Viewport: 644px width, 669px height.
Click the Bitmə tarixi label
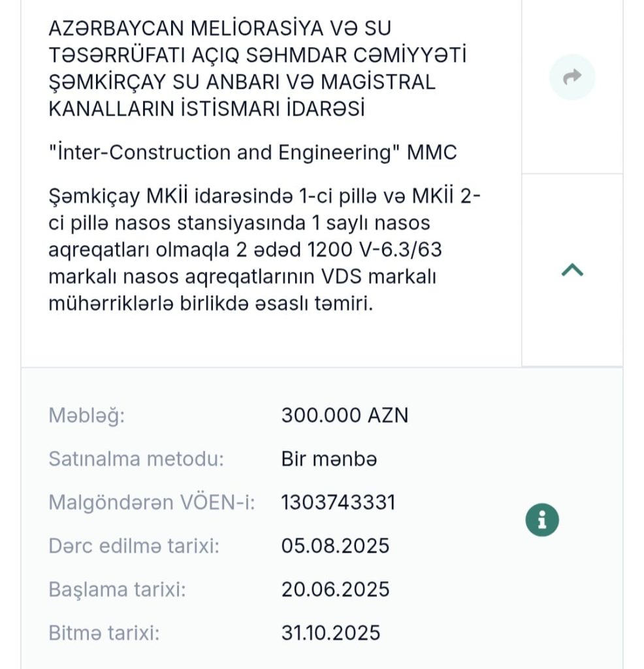tap(104, 632)
